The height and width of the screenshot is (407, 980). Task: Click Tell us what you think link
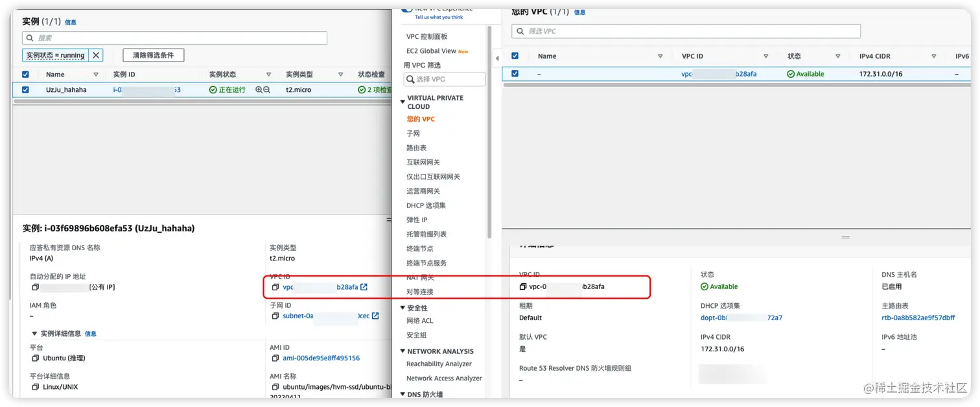tap(439, 17)
